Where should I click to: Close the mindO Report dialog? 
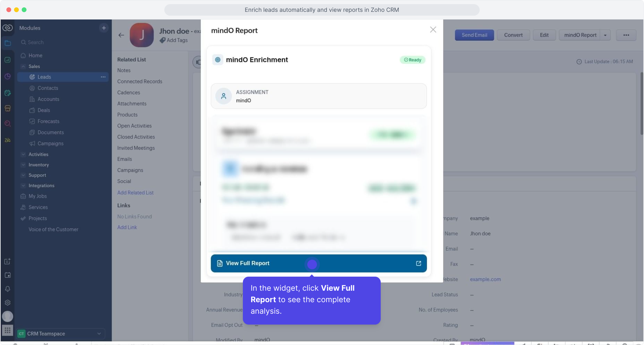(433, 30)
